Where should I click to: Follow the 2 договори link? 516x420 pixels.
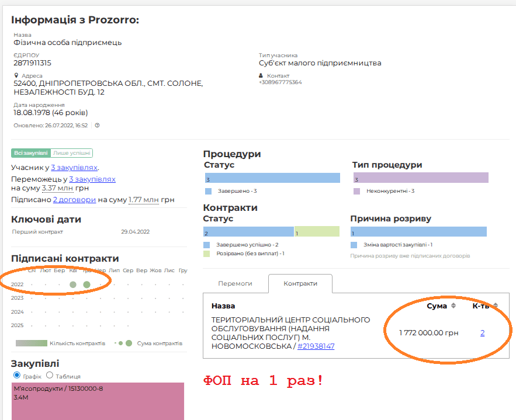(x=74, y=200)
